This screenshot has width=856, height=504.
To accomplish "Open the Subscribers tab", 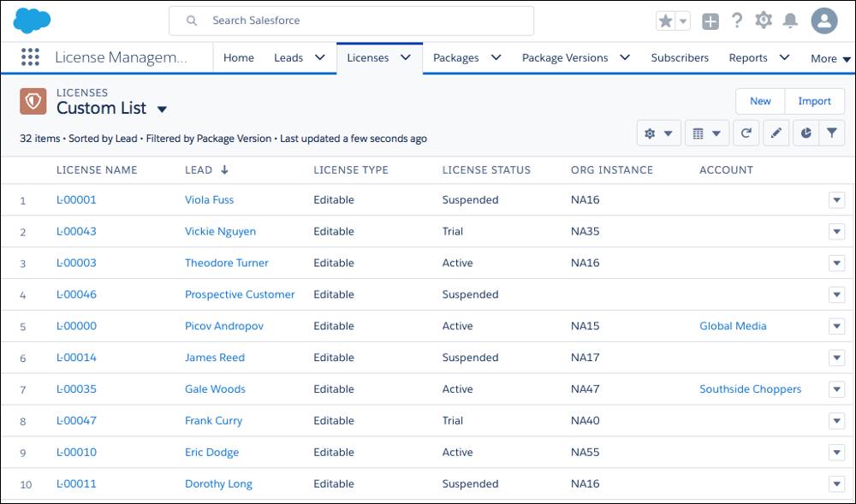I will click(x=680, y=58).
